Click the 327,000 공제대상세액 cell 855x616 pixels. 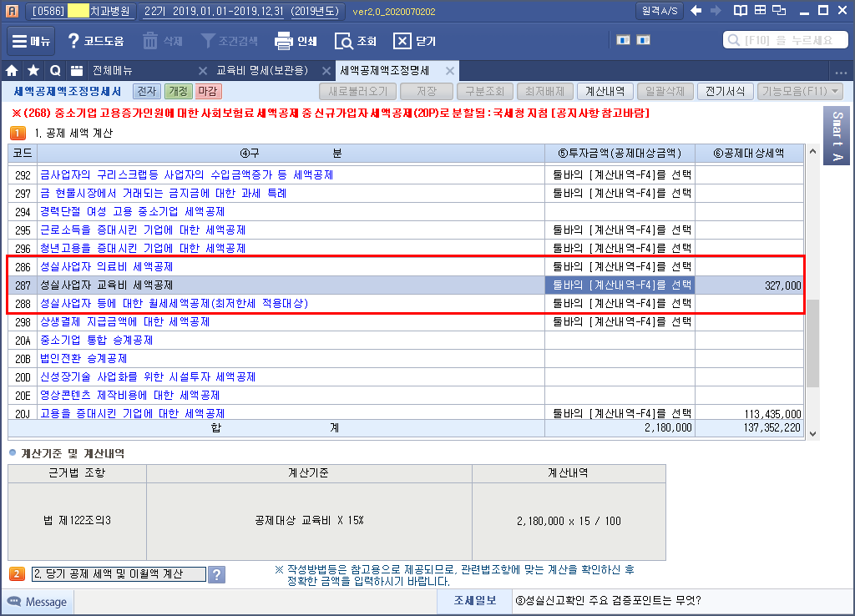pos(749,285)
